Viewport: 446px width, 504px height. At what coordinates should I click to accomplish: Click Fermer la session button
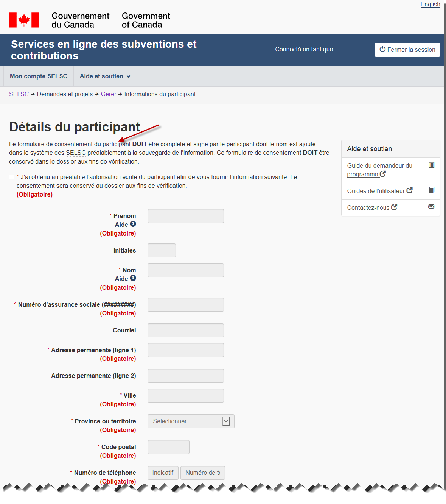pos(407,50)
